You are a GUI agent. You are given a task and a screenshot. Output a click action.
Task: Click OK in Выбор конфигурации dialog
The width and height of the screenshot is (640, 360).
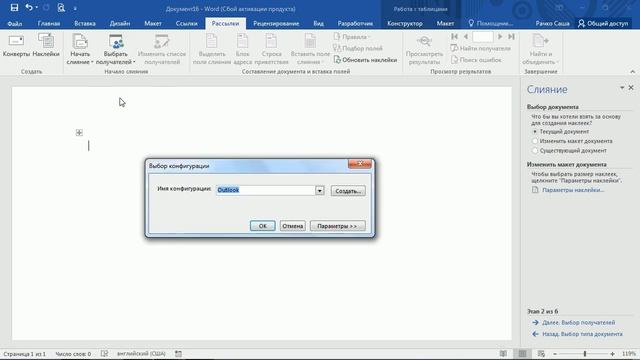click(x=262, y=226)
